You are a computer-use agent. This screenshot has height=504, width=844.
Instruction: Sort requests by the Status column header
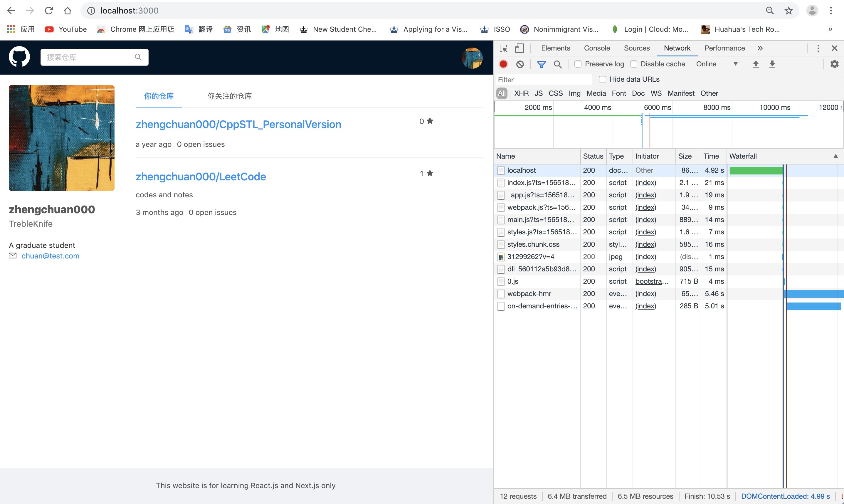tap(593, 156)
